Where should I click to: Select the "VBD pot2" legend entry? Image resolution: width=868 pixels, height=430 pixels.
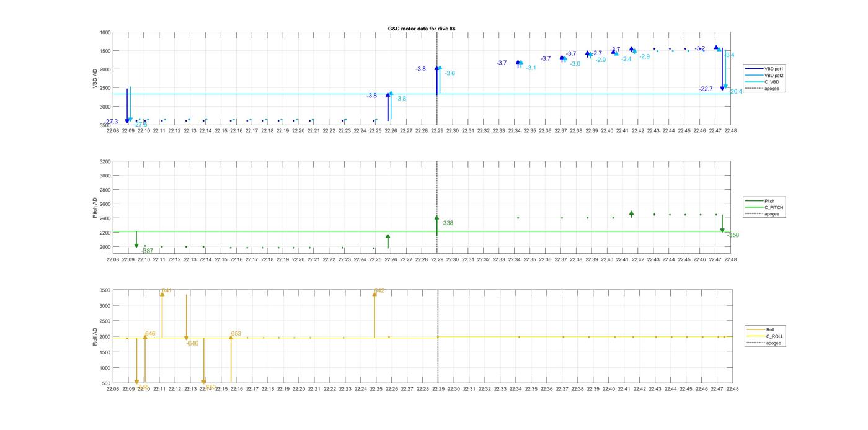766,76
